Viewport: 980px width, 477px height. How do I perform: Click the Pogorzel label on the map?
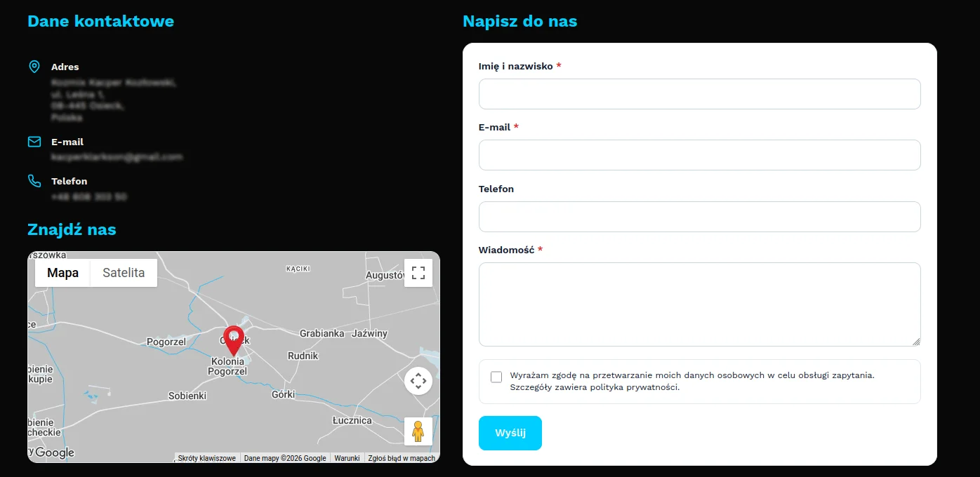click(166, 342)
